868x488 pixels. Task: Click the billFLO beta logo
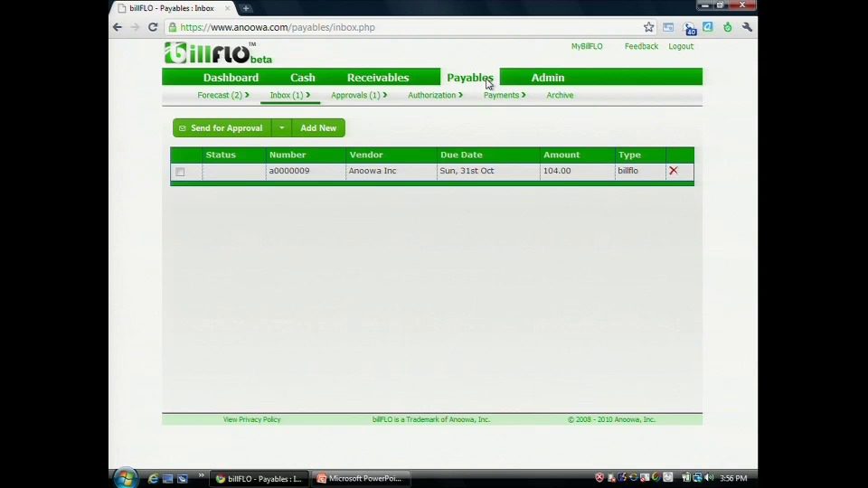pos(218,53)
